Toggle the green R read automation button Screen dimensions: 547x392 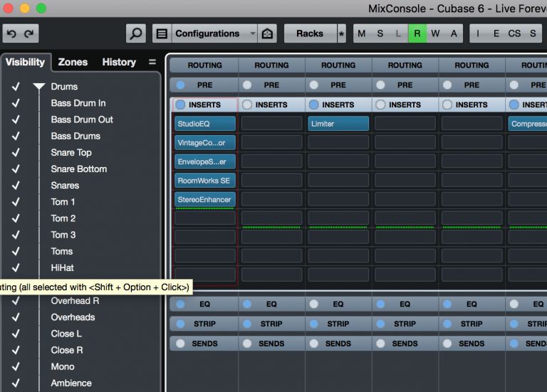[417, 33]
